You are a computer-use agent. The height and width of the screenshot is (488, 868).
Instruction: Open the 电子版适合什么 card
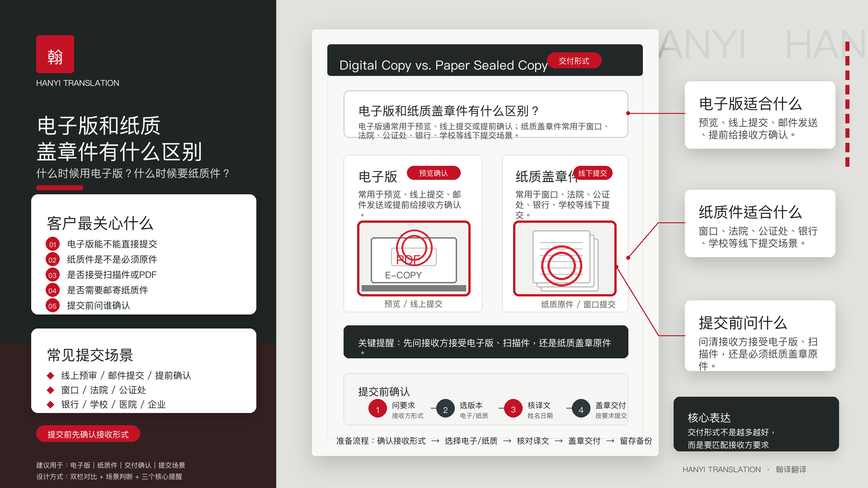[x=760, y=115]
